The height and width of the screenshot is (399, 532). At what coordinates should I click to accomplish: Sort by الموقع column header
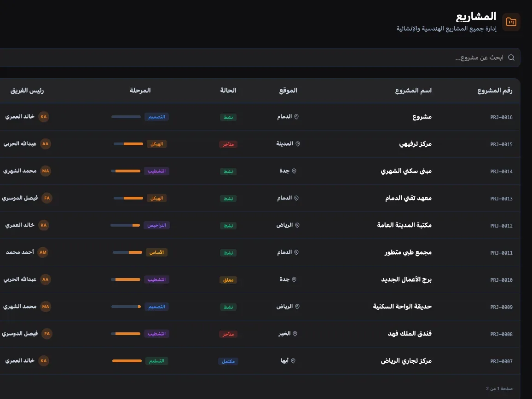click(288, 91)
